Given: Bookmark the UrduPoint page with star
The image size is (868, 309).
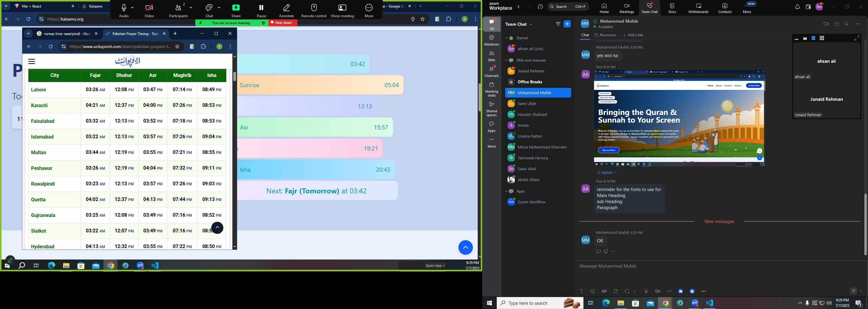Looking at the screenshot, I should (x=177, y=46).
